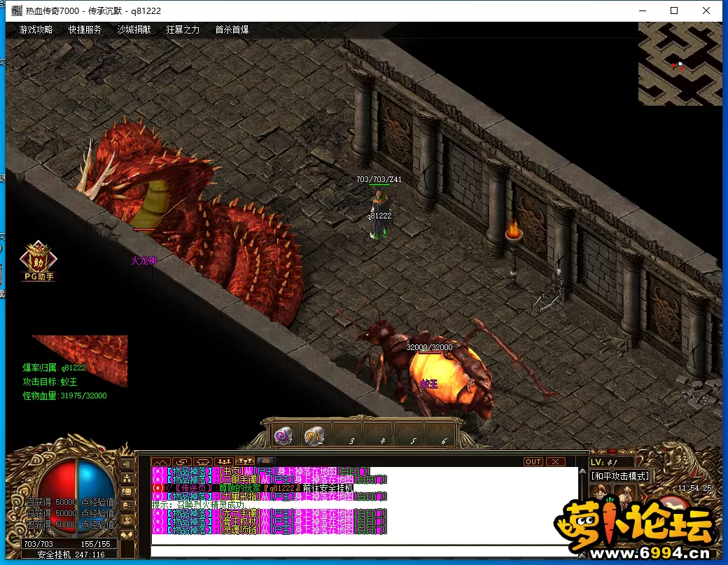Click the chat text input field
The height and width of the screenshot is (565, 728).
(365, 551)
